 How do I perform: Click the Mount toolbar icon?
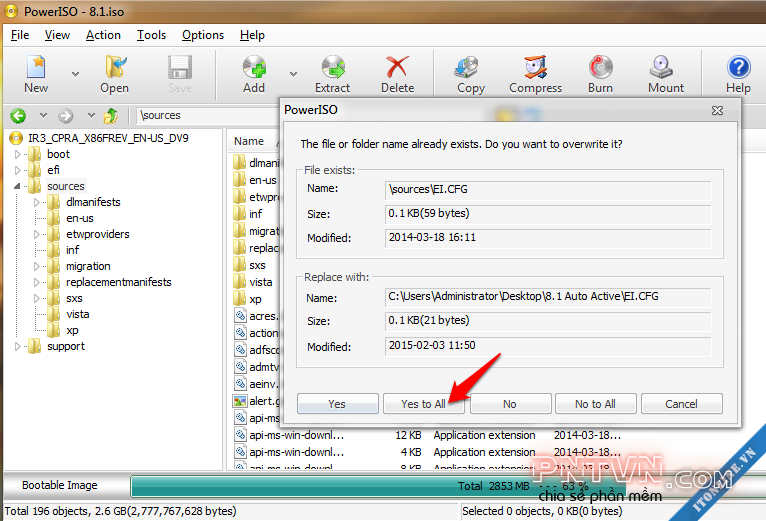tap(666, 74)
